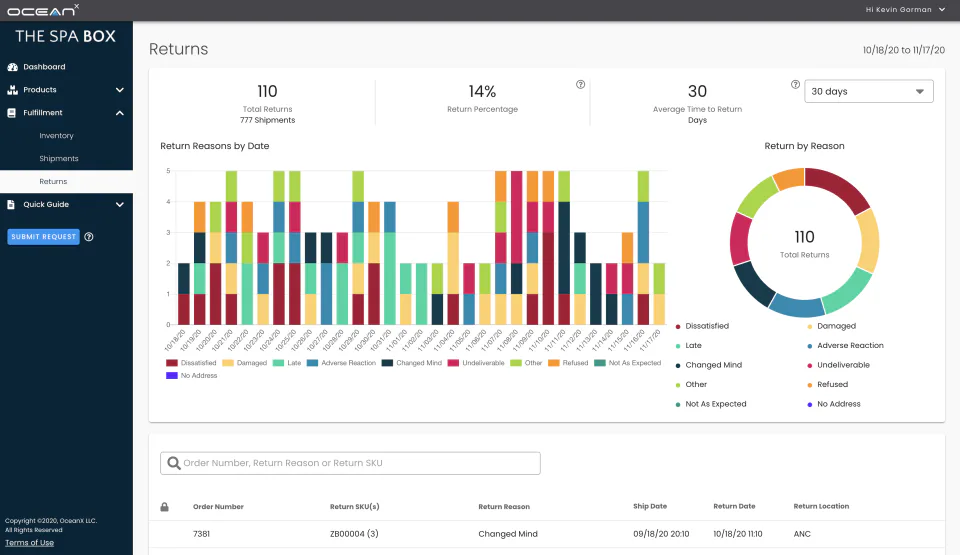
Task: Click the Submit Request button
Action: coord(43,236)
